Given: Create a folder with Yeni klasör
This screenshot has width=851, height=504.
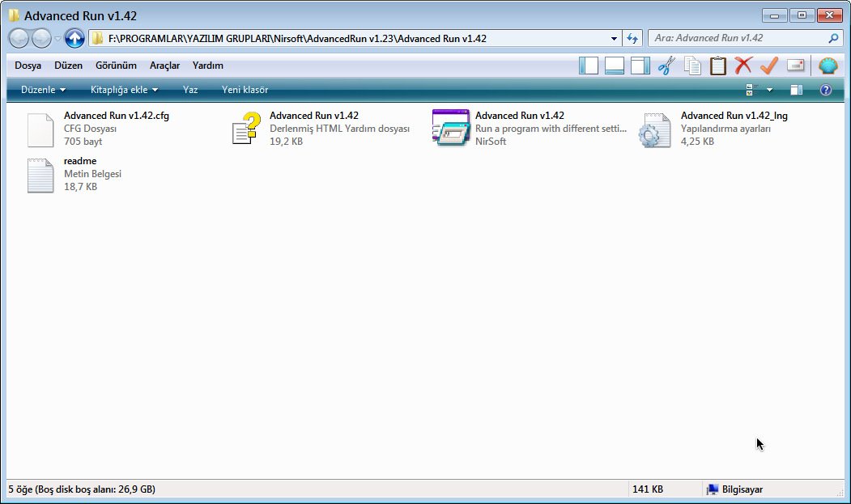Looking at the screenshot, I should click(245, 90).
